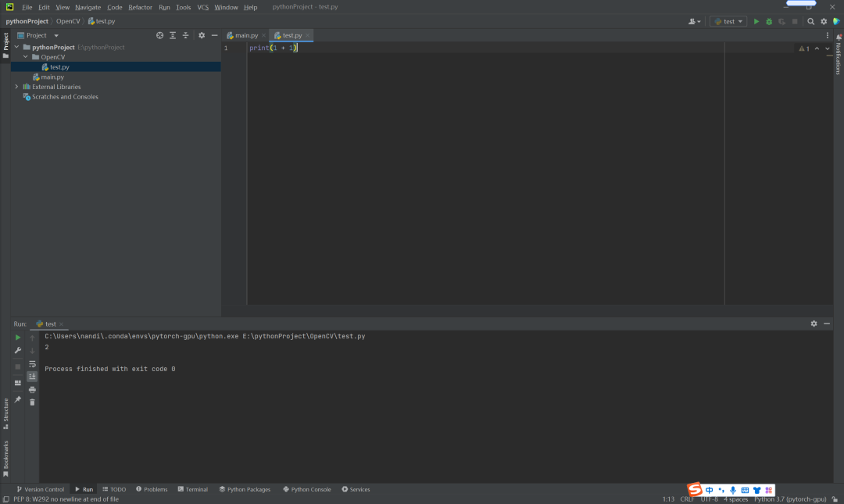Collapse the OpenCV folder
This screenshot has width=844, height=504.
click(x=25, y=56)
